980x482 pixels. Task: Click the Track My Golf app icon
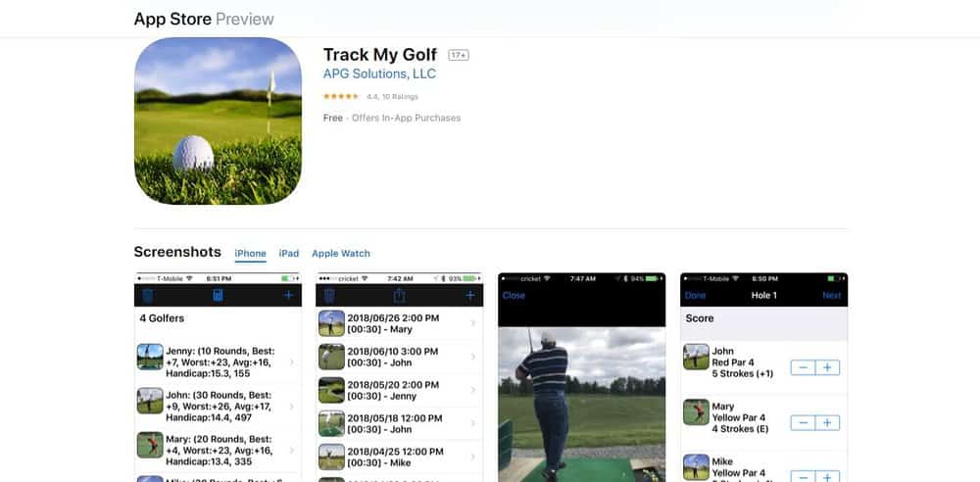pyautogui.click(x=218, y=120)
